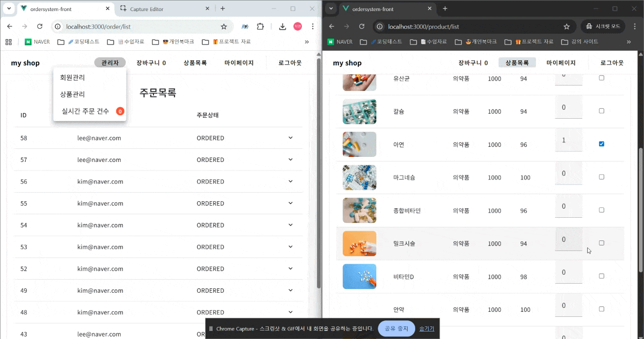Click the quantity field for 아연
Viewport: 644px width, 339px height.
(569, 140)
